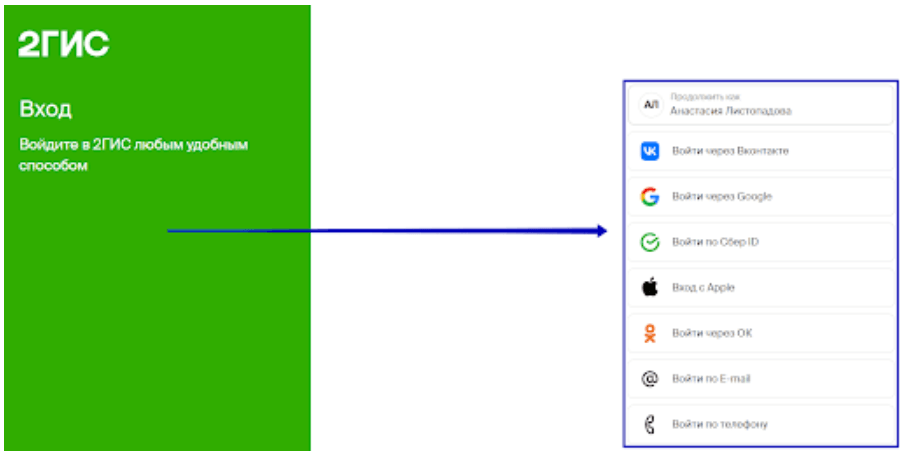Screen dimensions: 916x471
Task: Click the 2ГИС logo
Action: [64, 44]
